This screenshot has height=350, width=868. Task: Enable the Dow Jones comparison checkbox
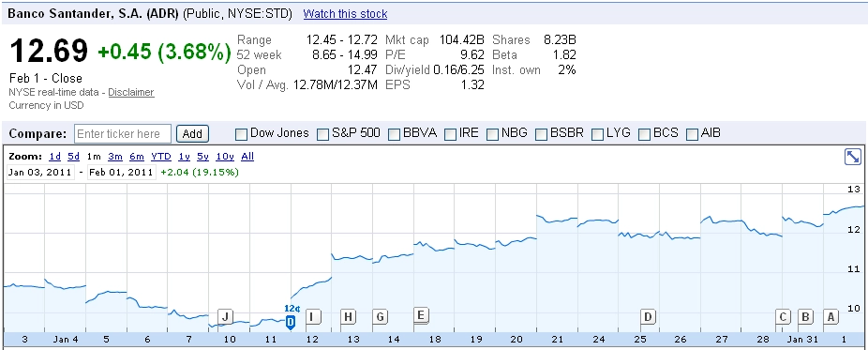[241, 134]
